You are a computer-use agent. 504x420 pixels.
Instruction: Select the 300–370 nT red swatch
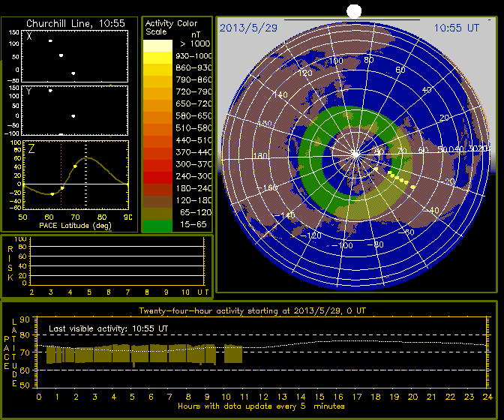(x=157, y=166)
